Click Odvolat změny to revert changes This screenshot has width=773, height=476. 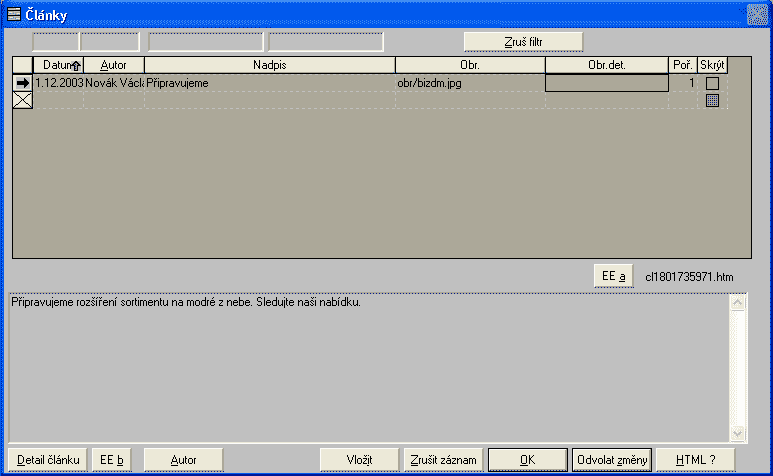coord(612,459)
